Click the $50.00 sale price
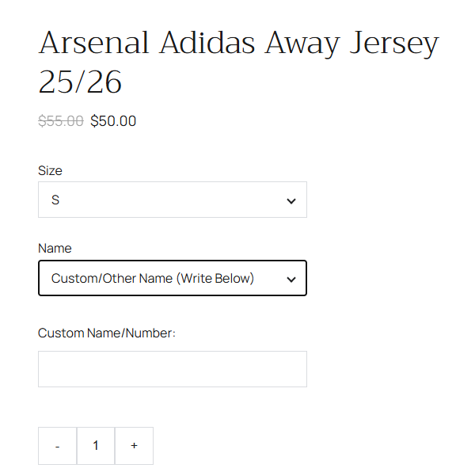 113,121
